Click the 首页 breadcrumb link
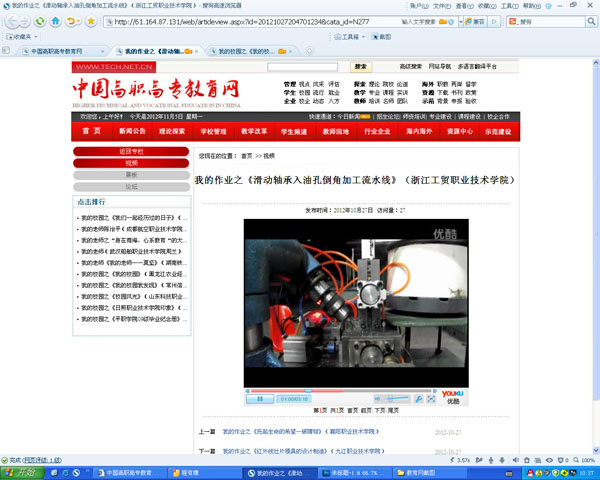The height and width of the screenshot is (480, 600). [x=247, y=156]
